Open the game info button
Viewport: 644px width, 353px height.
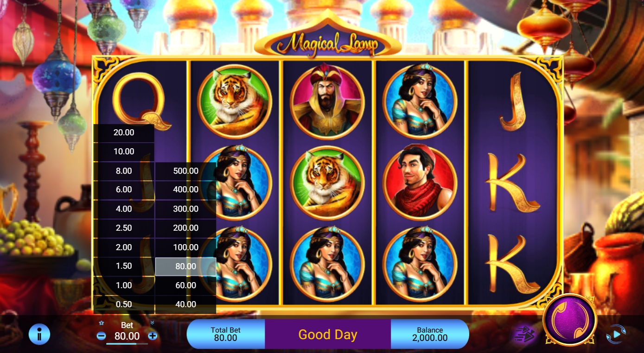point(39,334)
